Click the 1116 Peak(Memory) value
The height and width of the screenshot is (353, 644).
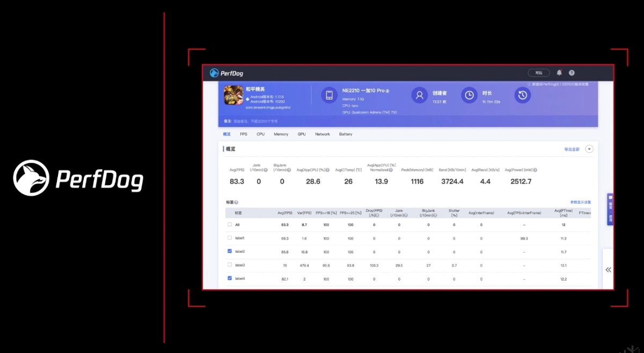[x=417, y=181]
